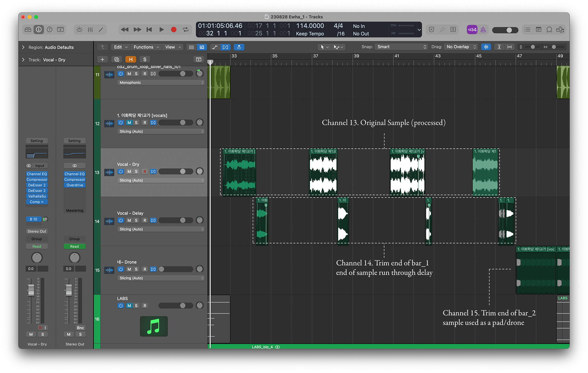Click the Record button in transport

(174, 30)
